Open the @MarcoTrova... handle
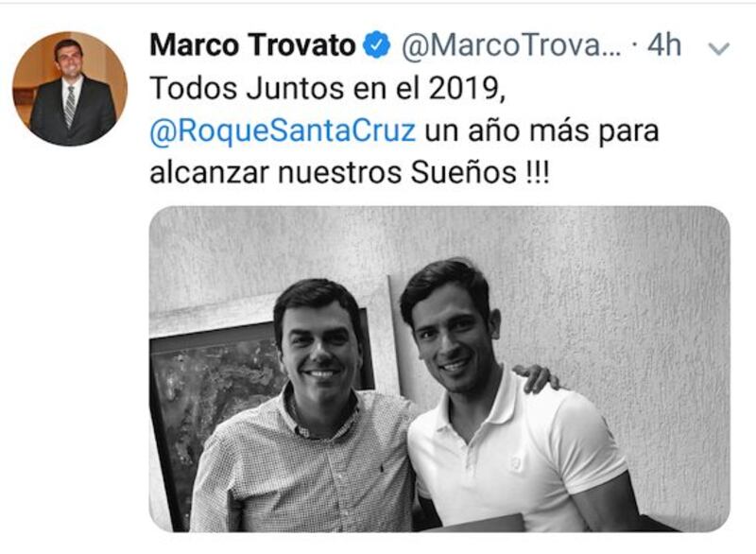Screen dimensions: 756x554 511,45
